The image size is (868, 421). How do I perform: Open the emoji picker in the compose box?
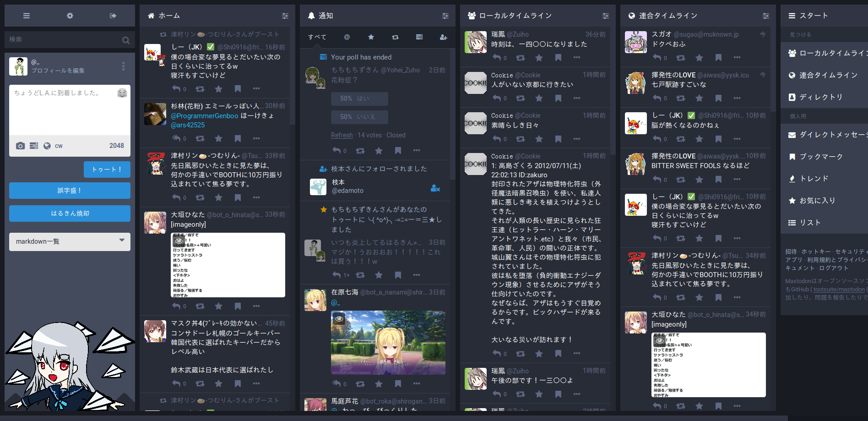122,93
